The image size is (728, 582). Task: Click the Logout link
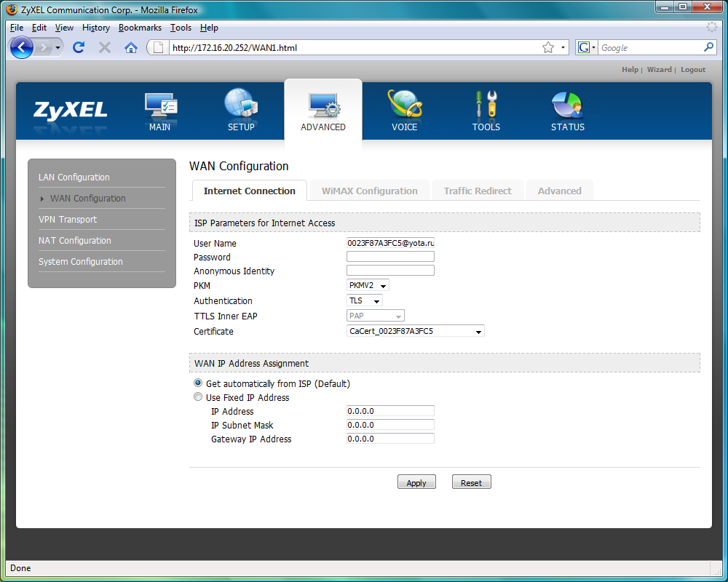click(693, 70)
